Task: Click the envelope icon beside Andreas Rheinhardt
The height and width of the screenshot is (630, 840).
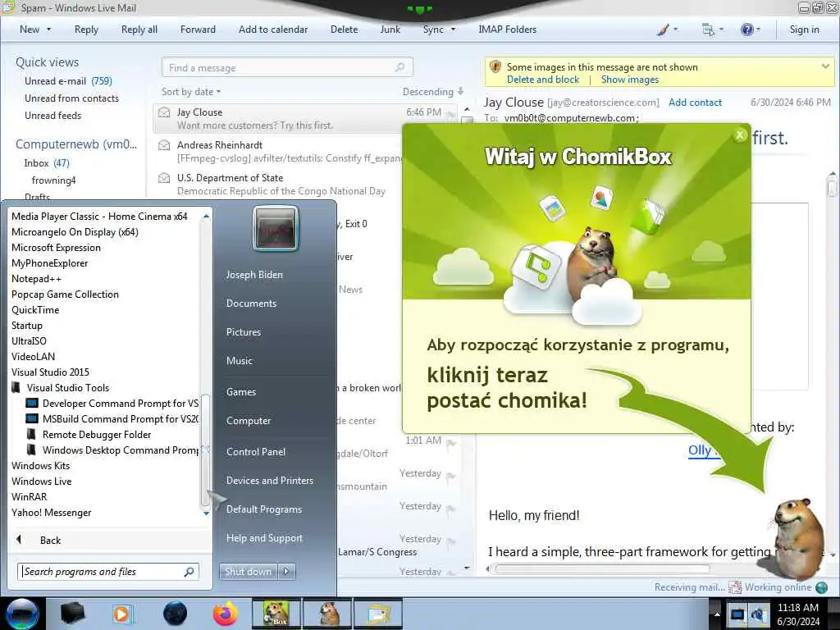Action: 164,145
